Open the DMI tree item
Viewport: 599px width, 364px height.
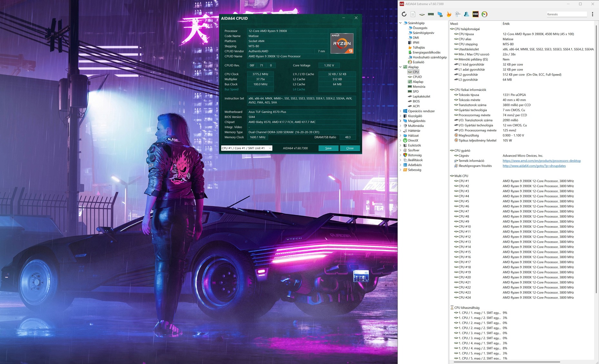click(x=416, y=38)
